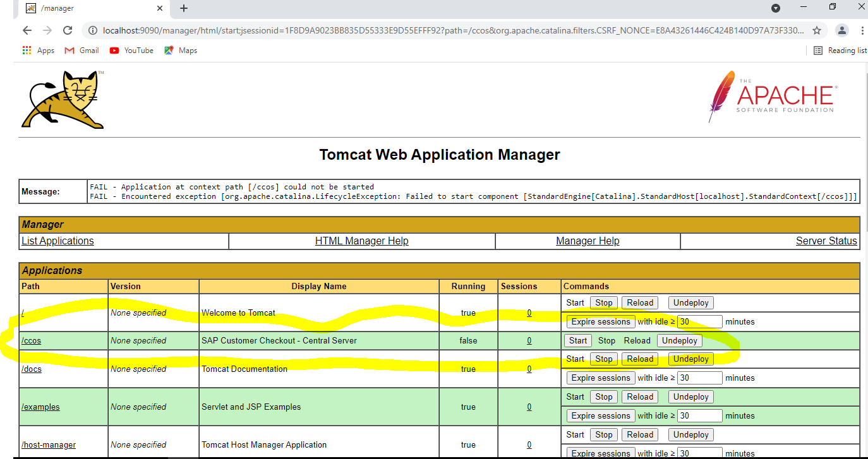The image size is (868, 459).
Task: Open the YouTube bookmark
Action: coord(131,51)
